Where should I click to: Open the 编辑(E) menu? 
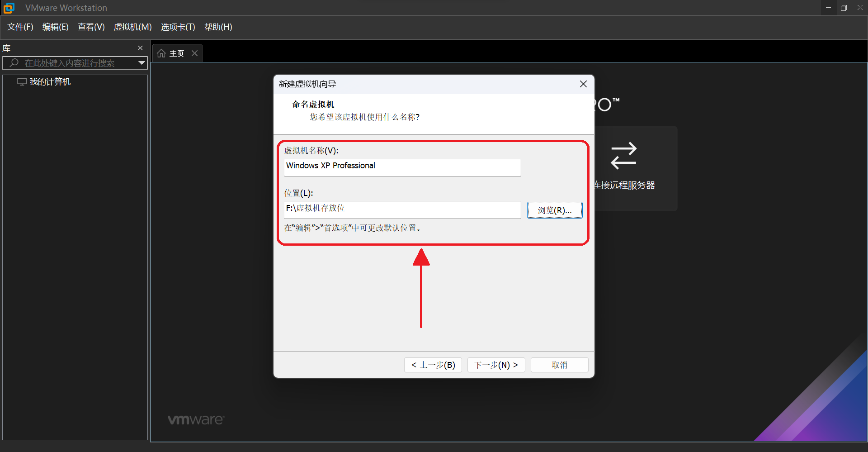pyautogui.click(x=56, y=27)
